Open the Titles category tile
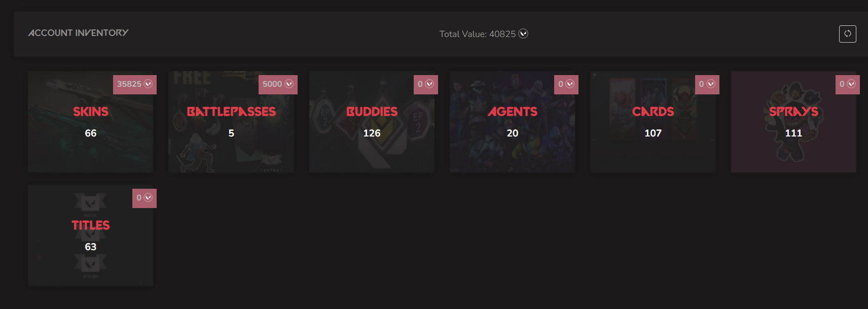This screenshot has width=868, height=309. pyautogui.click(x=91, y=264)
